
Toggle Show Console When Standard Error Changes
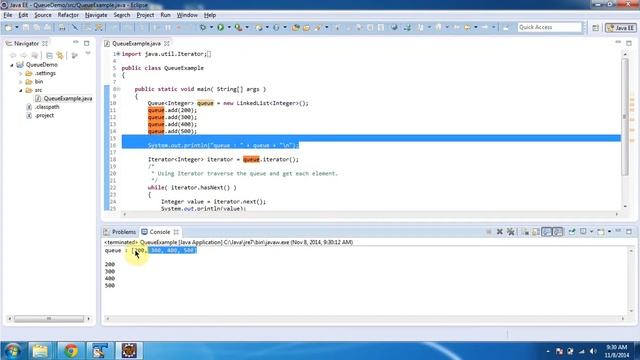pyautogui.click(x=558, y=232)
